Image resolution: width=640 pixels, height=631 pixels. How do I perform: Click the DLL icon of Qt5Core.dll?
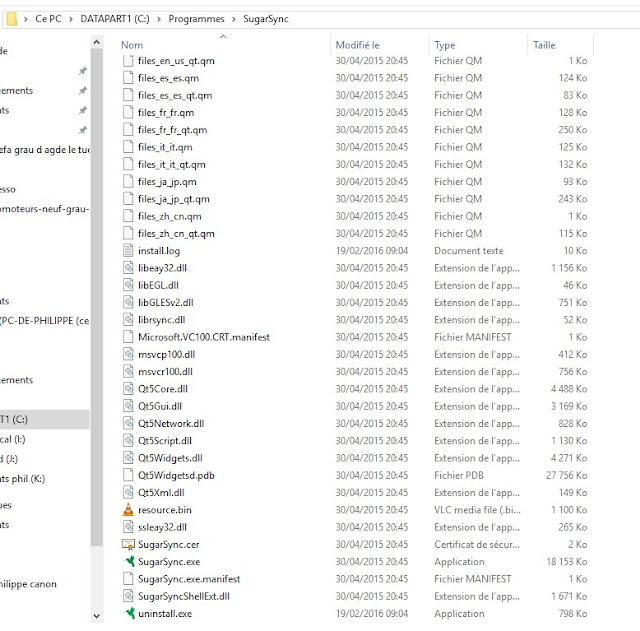tap(128, 389)
